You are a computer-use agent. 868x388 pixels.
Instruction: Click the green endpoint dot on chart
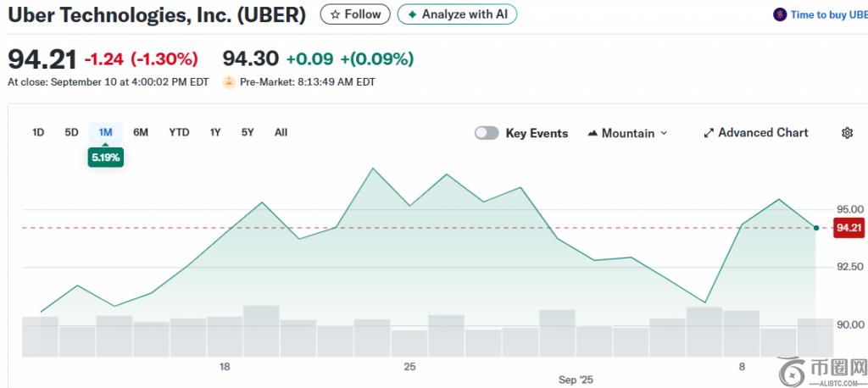click(x=815, y=228)
